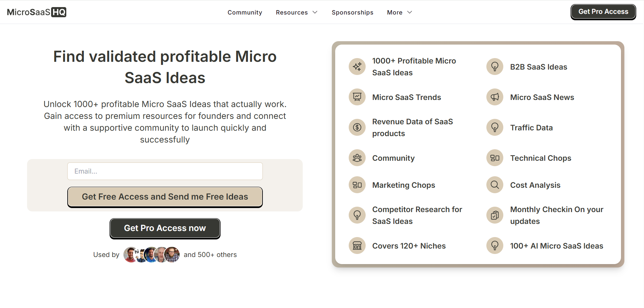Click the layout icon beside Marketing Chops
Image resolution: width=644 pixels, height=308 pixels.
[x=357, y=185]
